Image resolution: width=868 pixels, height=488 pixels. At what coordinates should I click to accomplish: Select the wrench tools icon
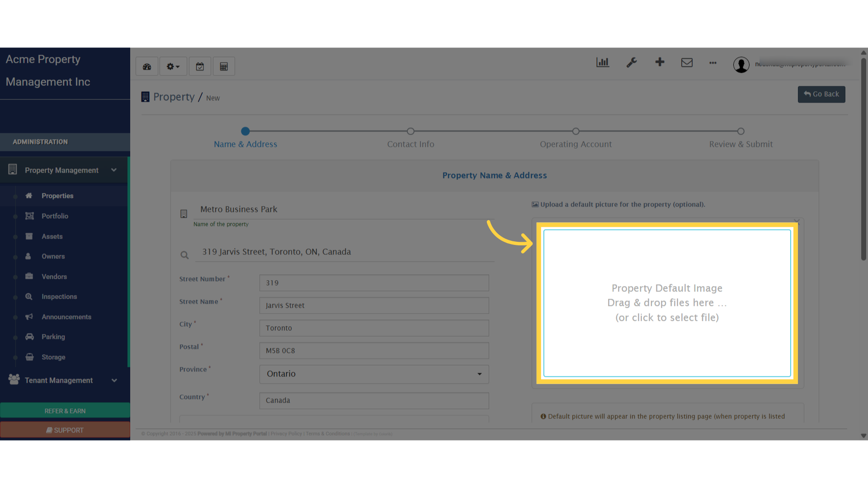tap(632, 62)
